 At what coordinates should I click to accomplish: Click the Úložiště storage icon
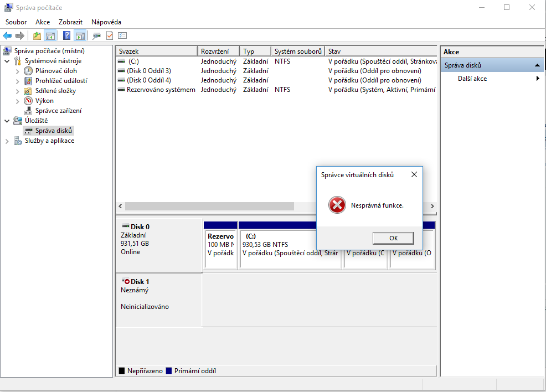click(x=18, y=121)
